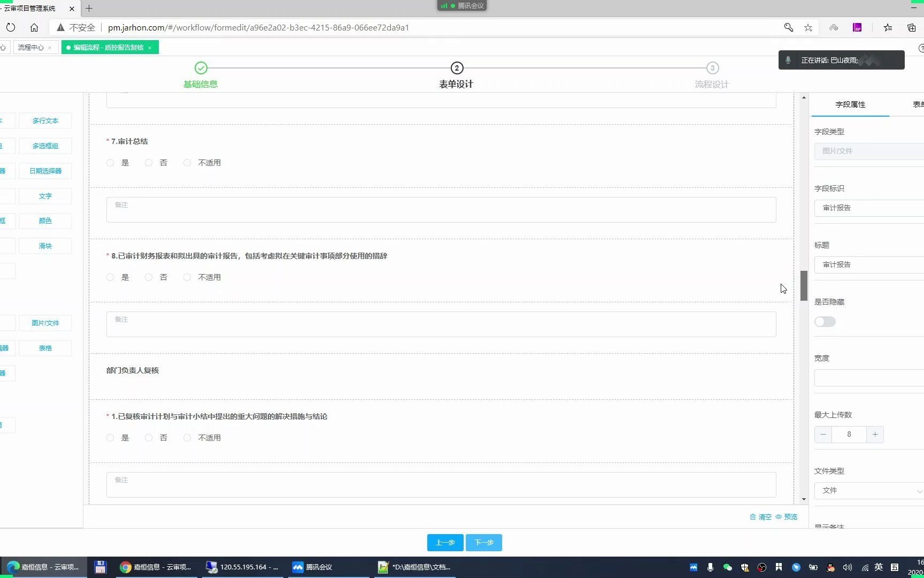Screen dimensions: 924x578
Task: Click the form canvas scrollbar up arrow
Action: click(804, 97)
